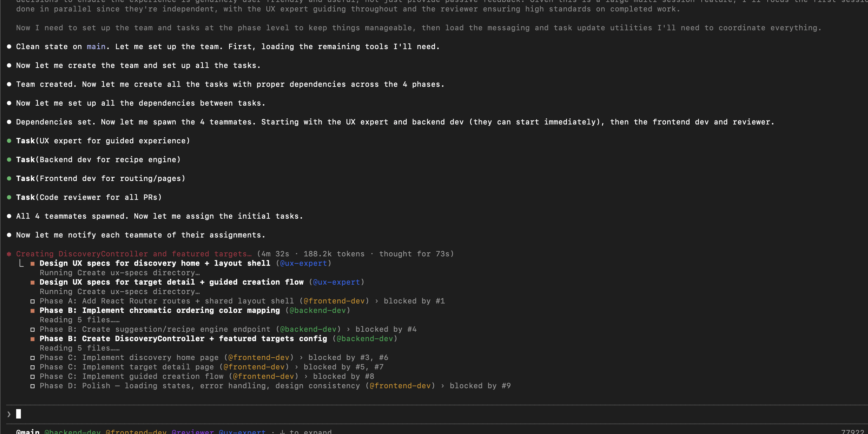Click the 'Task(UX expert for guided experience)' line
This screenshot has height=434, width=868.
[103, 141]
